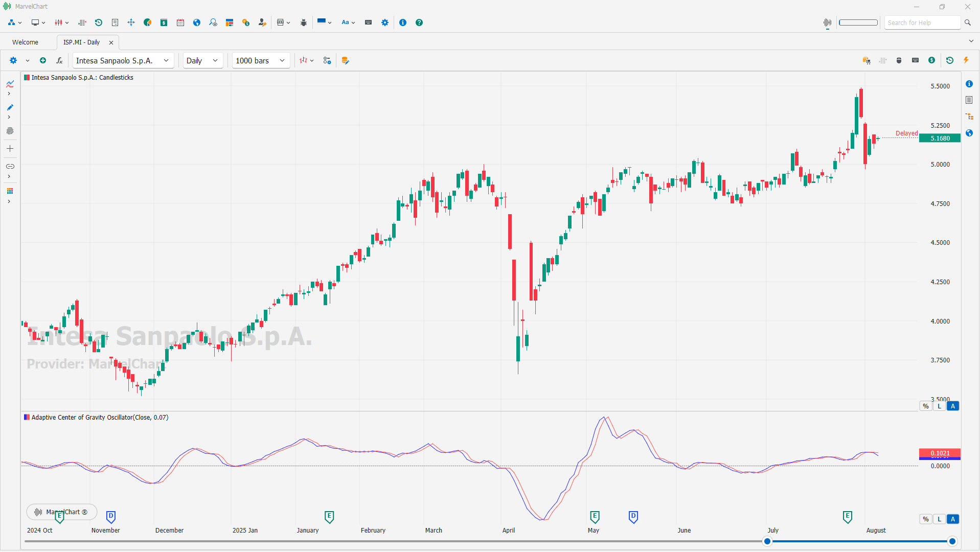
Task: Click the search magnifier next to help field
Action: 968,22
